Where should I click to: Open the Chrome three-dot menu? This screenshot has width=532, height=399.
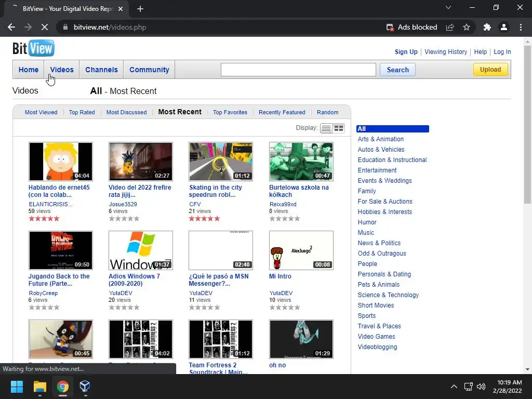521,27
